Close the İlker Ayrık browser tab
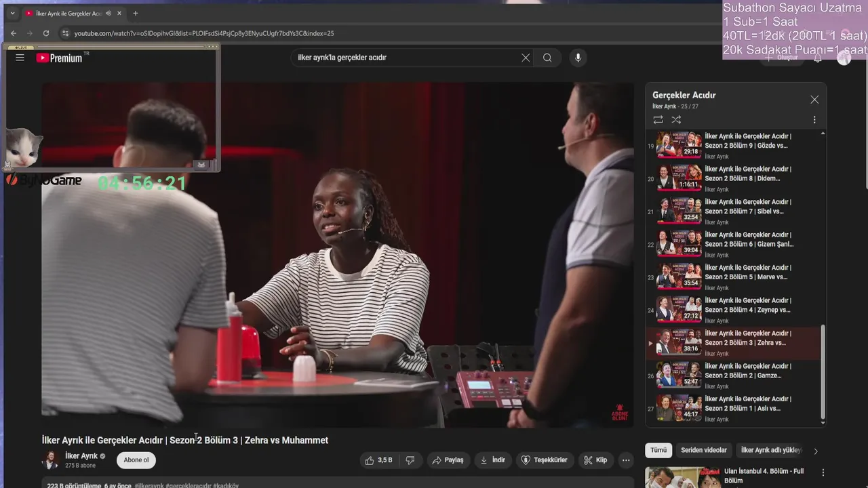Image resolution: width=868 pixels, height=488 pixels. pos(119,14)
